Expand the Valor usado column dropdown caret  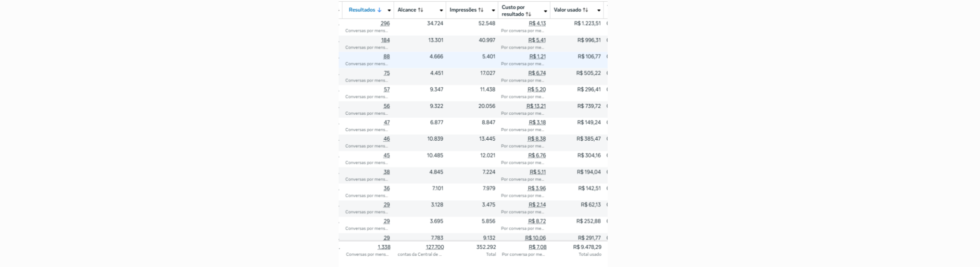[x=599, y=10]
